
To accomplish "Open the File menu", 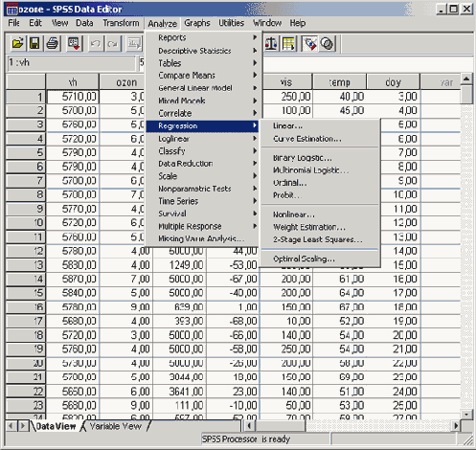I will pos(13,23).
